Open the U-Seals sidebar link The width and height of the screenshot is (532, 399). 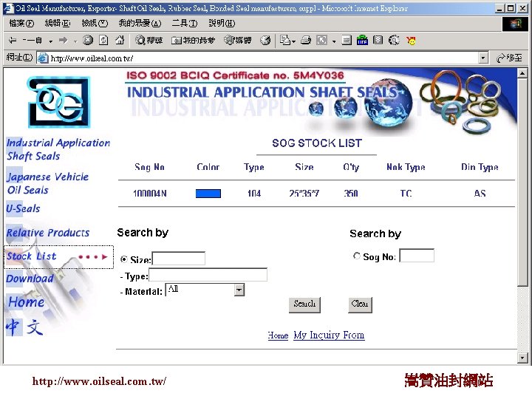(x=23, y=208)
